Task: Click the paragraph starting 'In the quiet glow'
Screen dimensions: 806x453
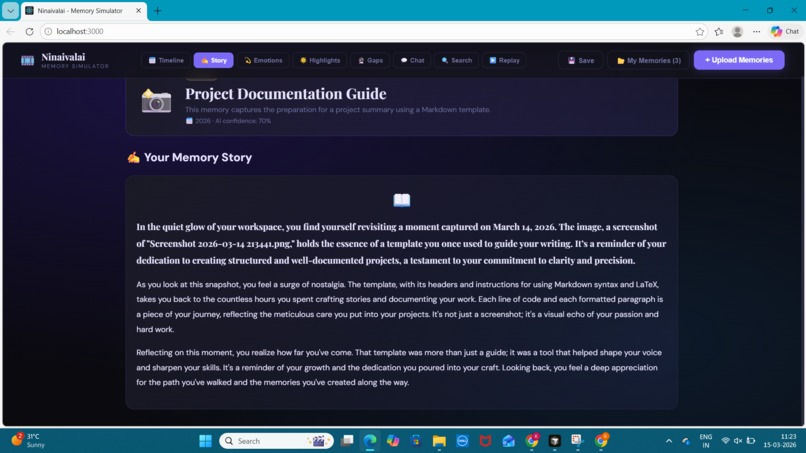Action: click(x=401, y=244)
